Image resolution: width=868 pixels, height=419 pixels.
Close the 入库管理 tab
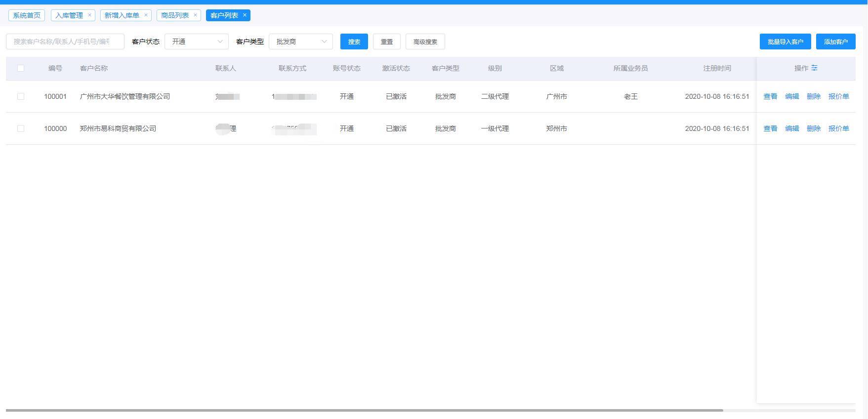tap(89, 15)
